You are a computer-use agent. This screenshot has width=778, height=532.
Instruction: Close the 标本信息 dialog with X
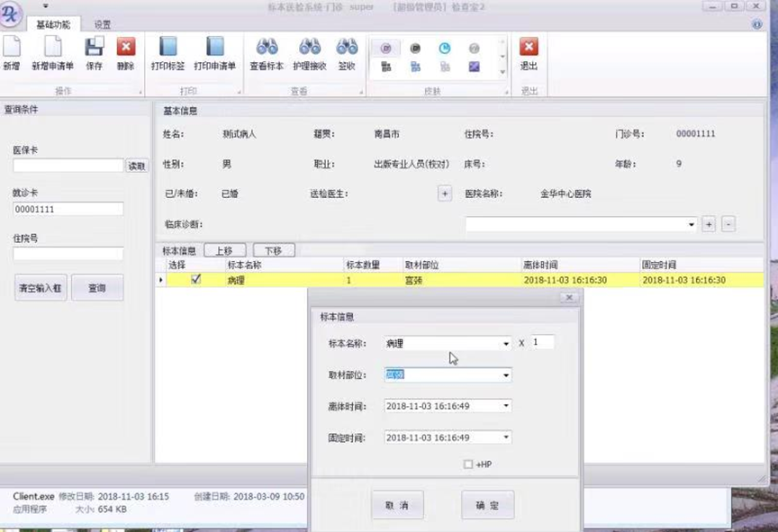[569, 297]
